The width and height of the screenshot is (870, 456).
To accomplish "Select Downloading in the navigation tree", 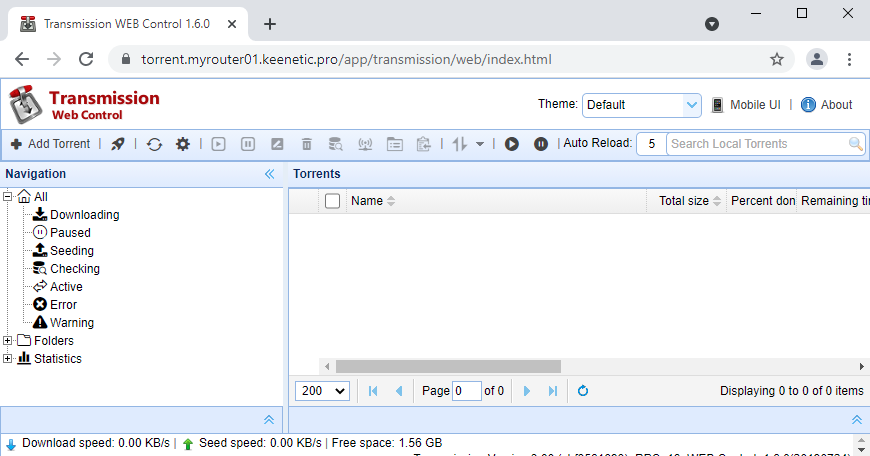I will coord(84,215).
